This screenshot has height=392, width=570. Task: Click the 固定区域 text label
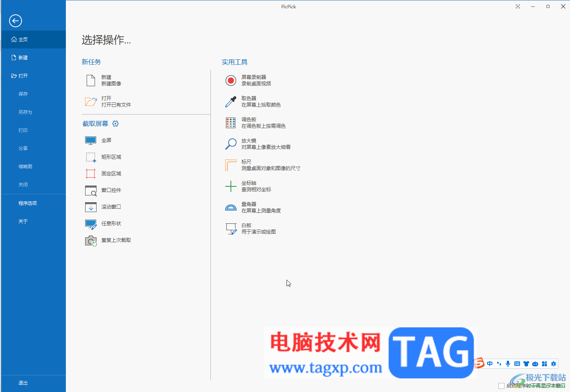point(111,174)
